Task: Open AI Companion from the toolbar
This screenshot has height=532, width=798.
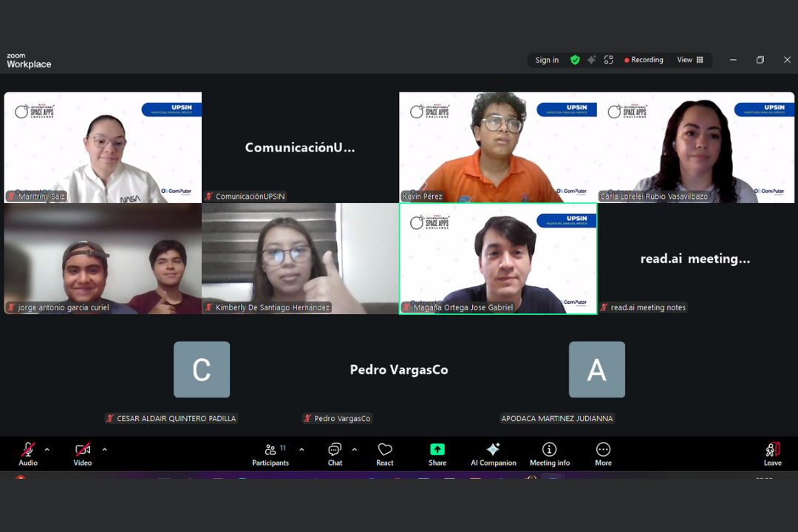Action: pyautogui.click(x=493, y=453)
